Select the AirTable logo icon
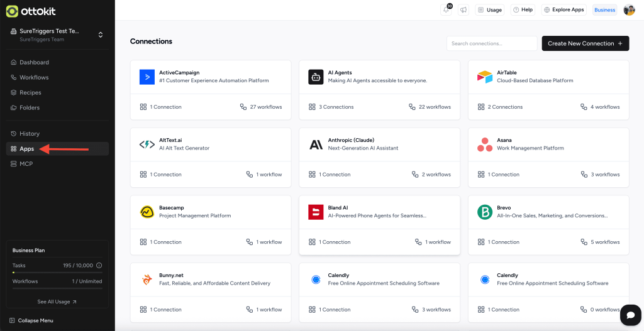This screenshot has height=331, width=644. (x=484, y=77)
